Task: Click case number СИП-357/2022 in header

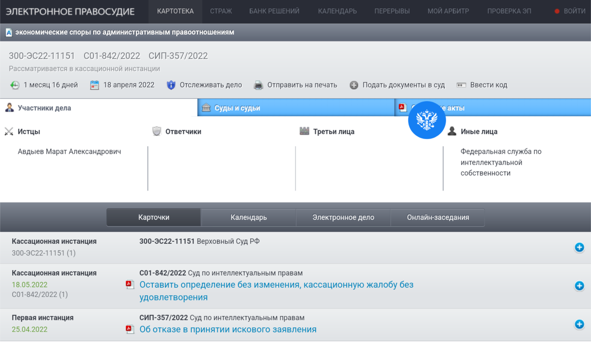Action: 178,56
